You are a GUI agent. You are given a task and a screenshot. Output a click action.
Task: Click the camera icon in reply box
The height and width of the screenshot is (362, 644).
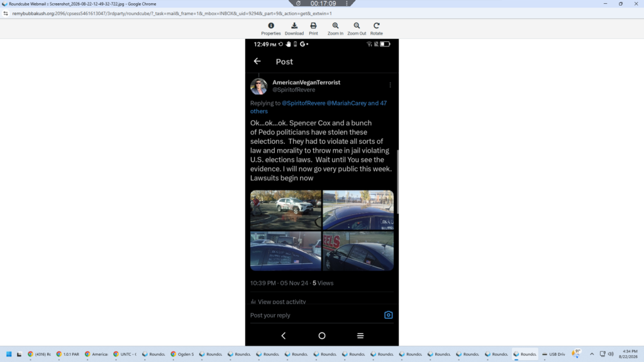[x=388, y=315]
